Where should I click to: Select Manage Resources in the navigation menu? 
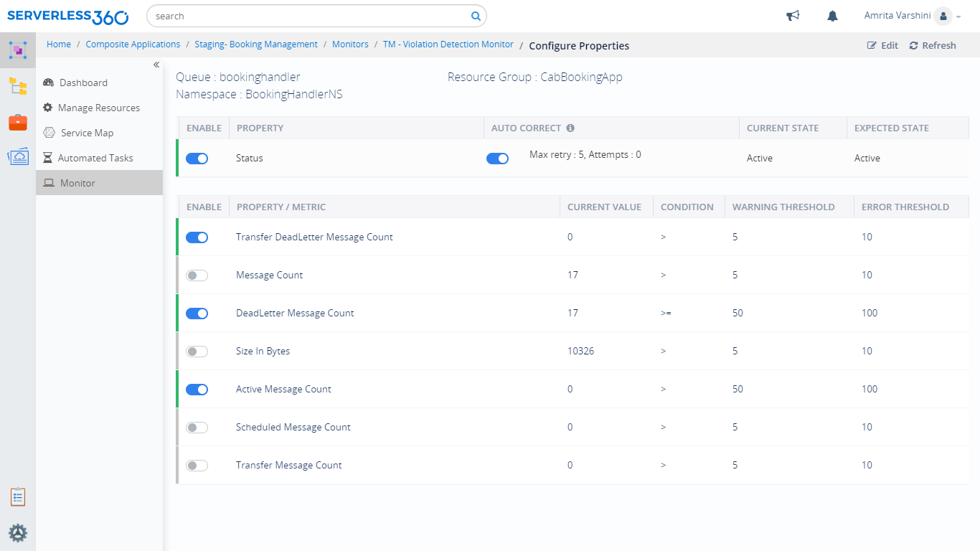(99, 108)
